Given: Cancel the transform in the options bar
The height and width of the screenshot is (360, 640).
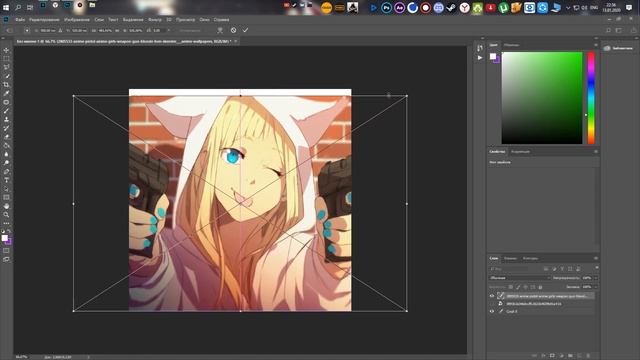Looking at the screenshot, I should point(233,30).
